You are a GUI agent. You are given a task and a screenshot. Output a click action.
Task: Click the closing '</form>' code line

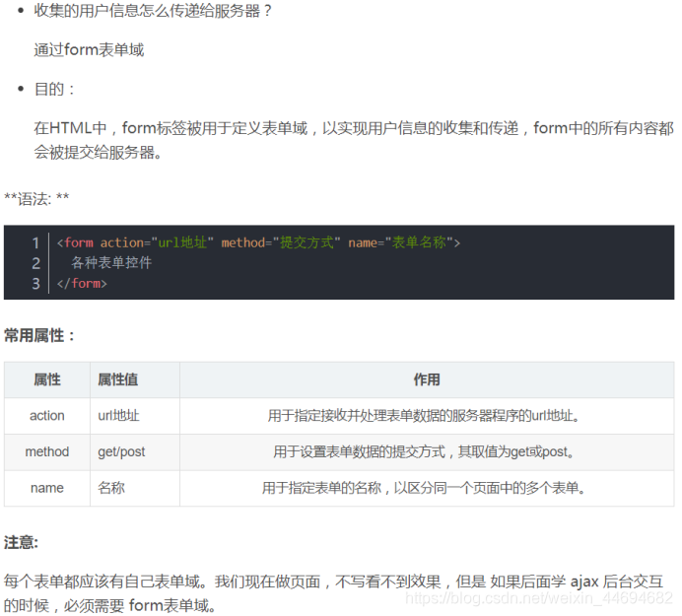tap(82, 283)
